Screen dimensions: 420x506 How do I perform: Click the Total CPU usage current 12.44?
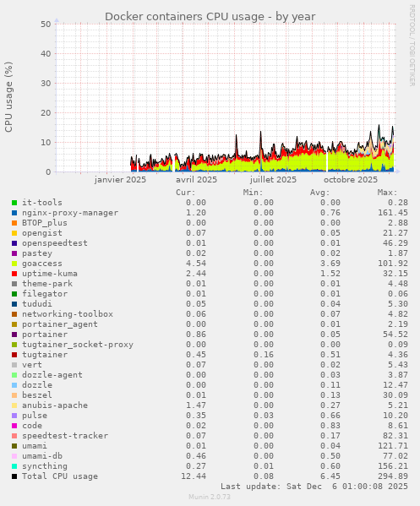tap(194, 476)
